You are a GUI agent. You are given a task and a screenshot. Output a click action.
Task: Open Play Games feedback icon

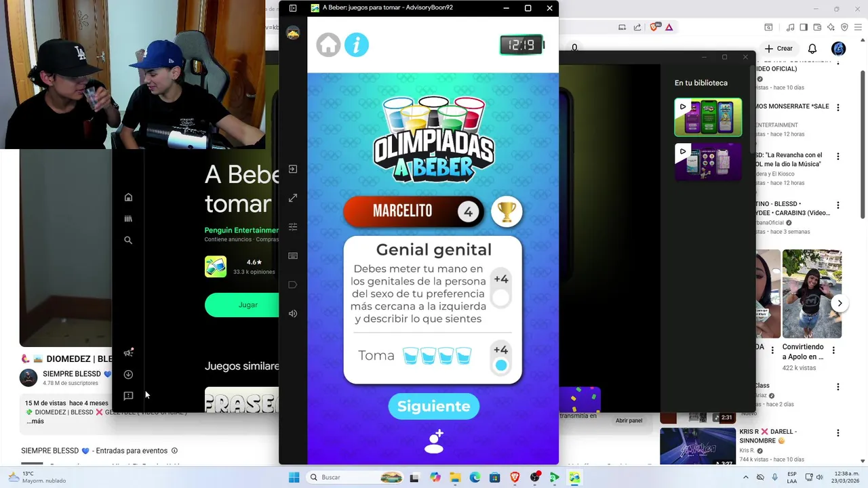coord(128,396)
